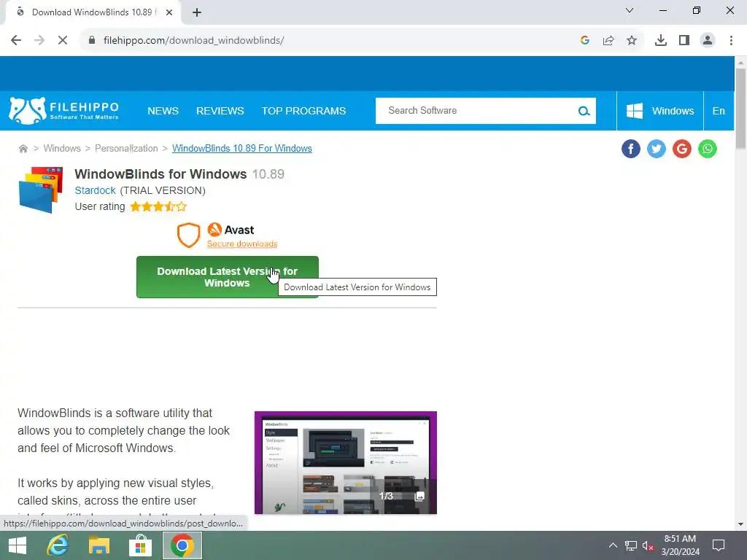This screenshot has height=560, width=747.
Task: Launch Internet Explorer from taskbar
Action: (58, 545)
